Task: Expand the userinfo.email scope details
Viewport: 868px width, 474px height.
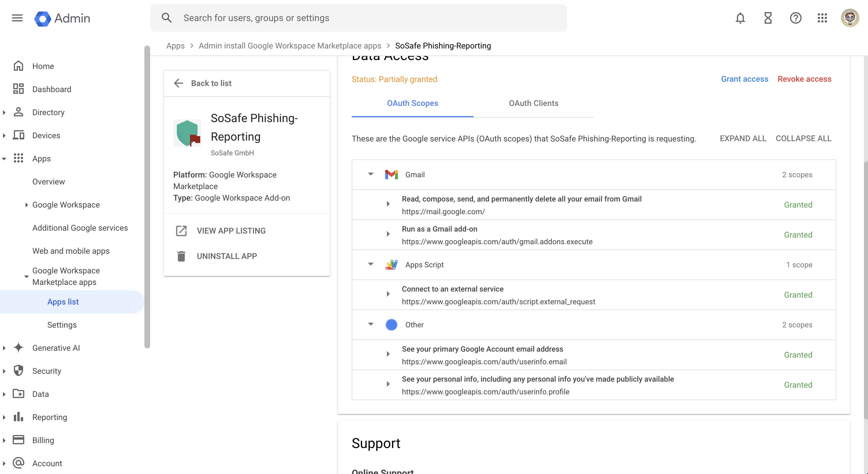Action: click(x=388, y=354)
